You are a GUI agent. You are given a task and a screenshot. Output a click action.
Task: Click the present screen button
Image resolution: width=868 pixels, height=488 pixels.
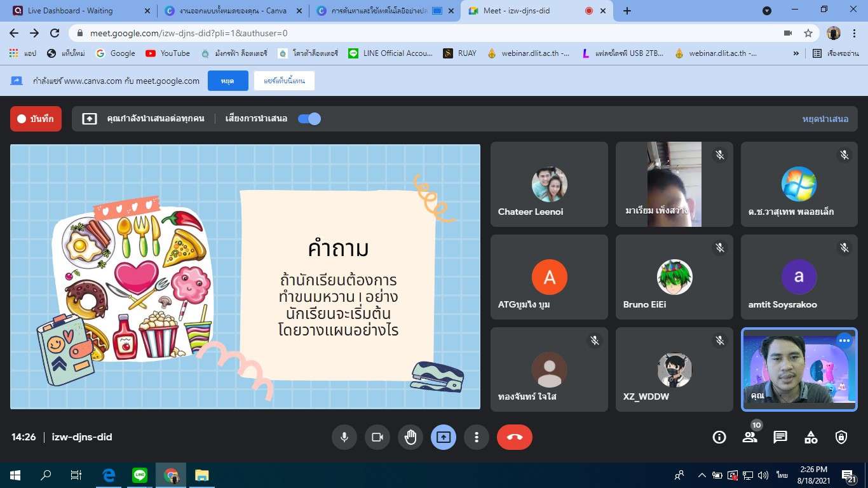pyautogui.click(x=444, y=437)
